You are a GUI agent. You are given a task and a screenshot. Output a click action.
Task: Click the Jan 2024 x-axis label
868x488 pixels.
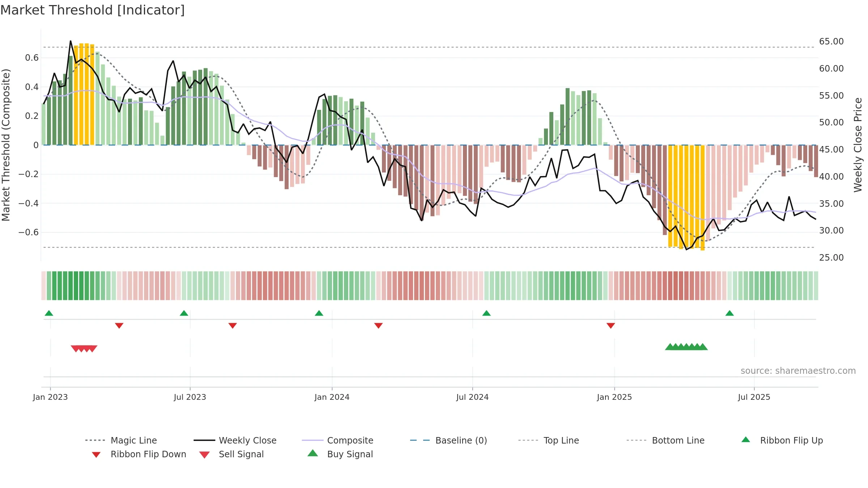[332, 397]
